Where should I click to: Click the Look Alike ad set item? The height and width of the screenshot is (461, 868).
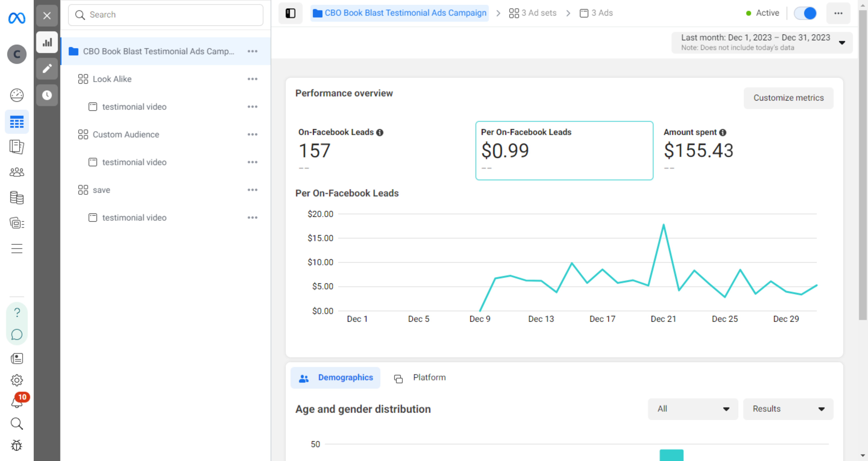(112, 79)
